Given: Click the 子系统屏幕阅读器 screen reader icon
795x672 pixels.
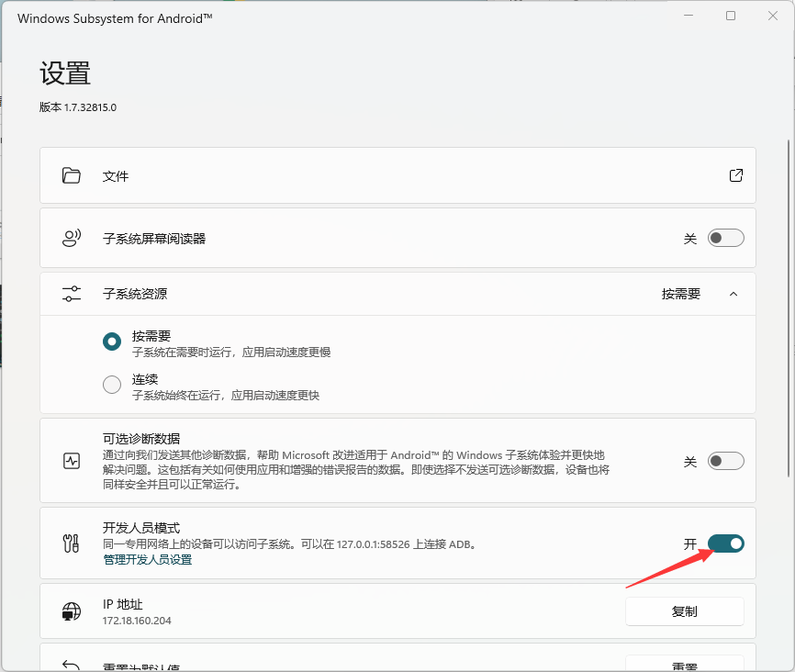Looking at the screenshot, I should click(x=72, y=238).
